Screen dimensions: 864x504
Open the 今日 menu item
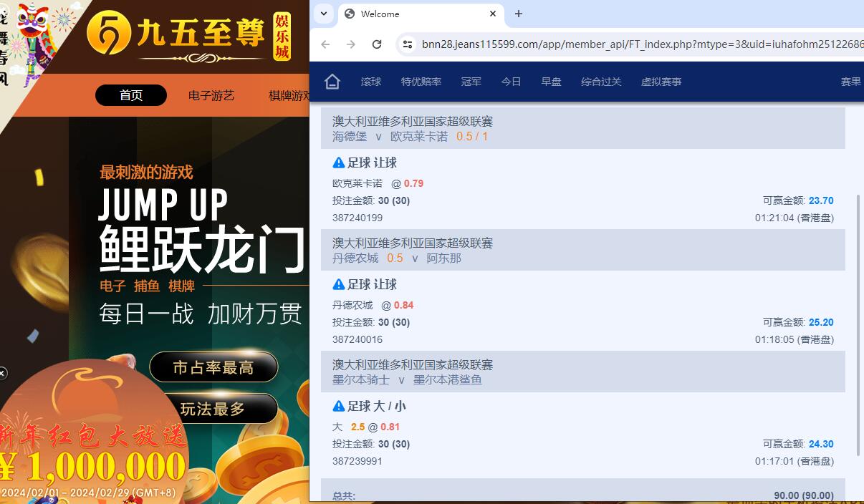511,82
